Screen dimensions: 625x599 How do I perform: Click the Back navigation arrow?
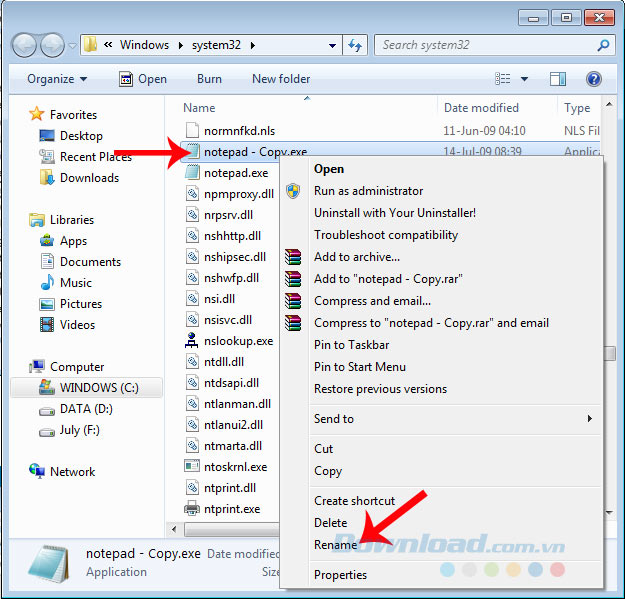pos(25,45)
